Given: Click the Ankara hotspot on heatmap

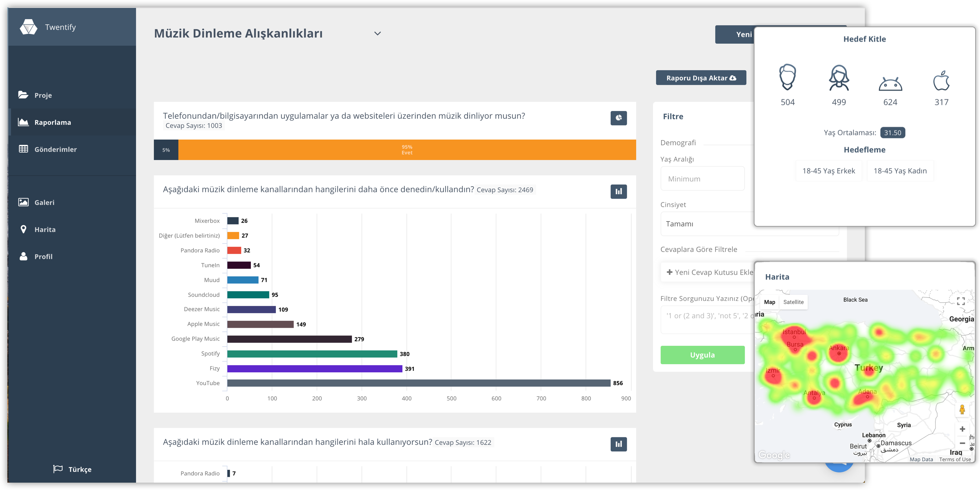Looking at the screenshot, I should (839, 354).
